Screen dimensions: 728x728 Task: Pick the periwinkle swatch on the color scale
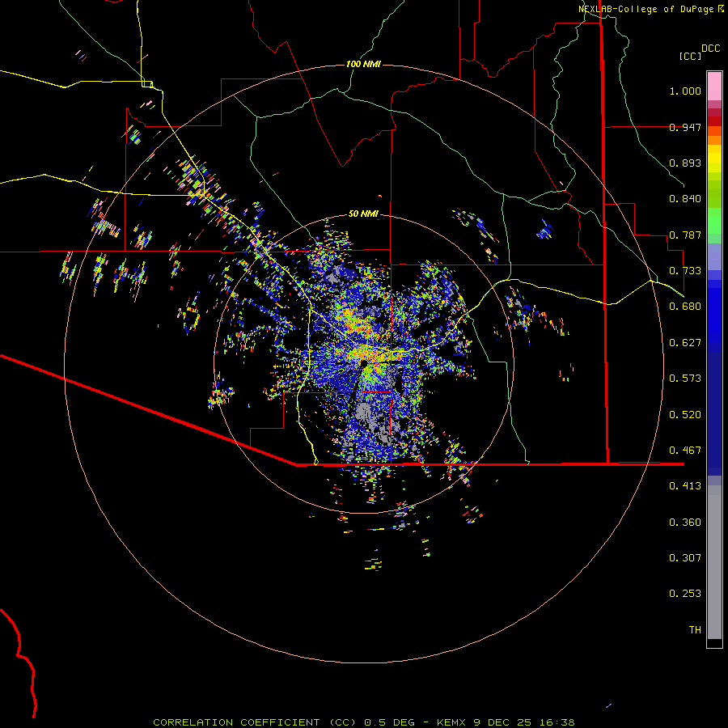(714, 256)
